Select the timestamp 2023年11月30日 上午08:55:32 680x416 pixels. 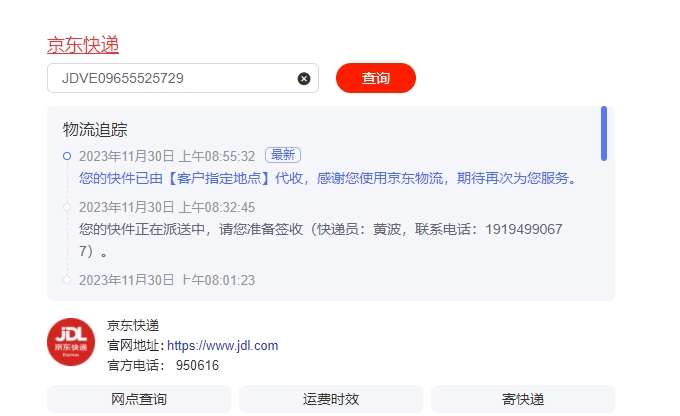tap(167, 156)
